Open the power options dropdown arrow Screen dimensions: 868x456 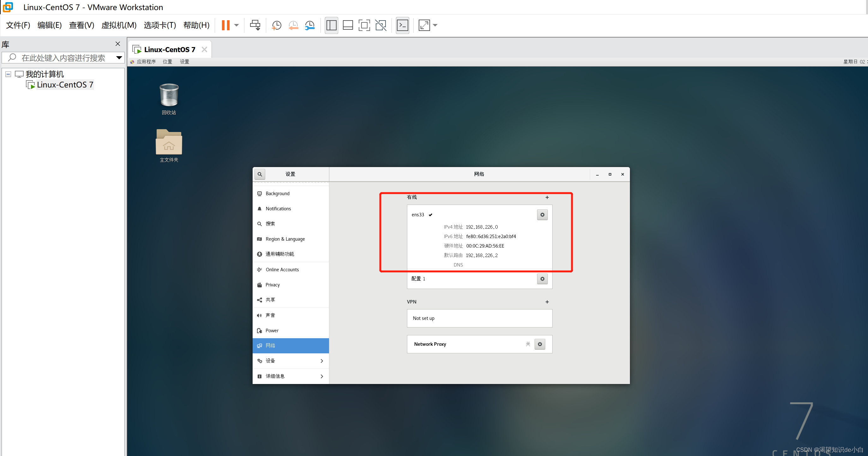pos(236,25)
